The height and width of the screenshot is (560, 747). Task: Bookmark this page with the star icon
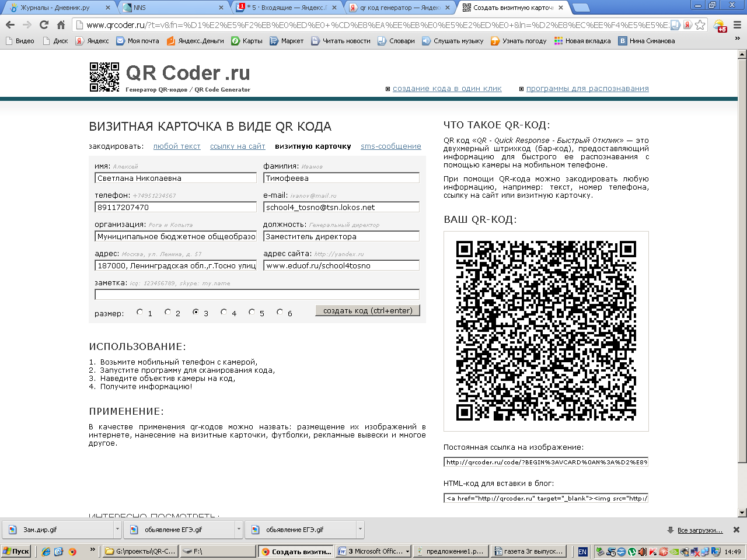tap(700, 25)
